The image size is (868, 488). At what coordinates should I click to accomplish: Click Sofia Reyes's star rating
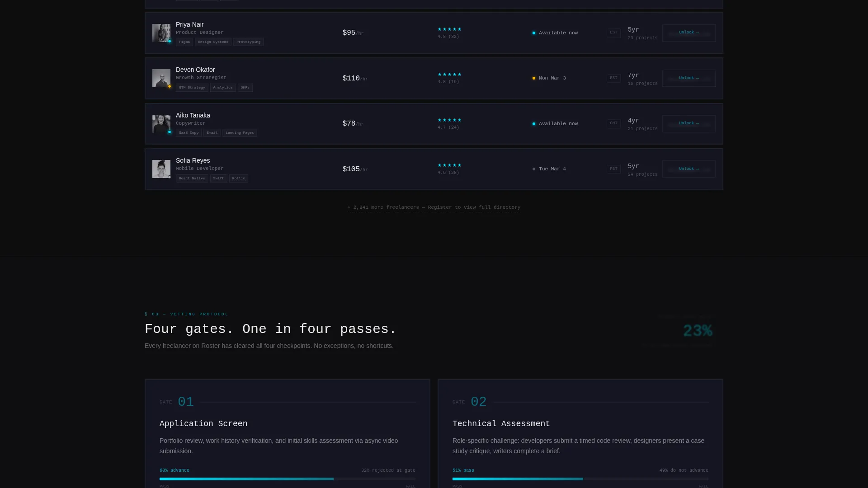(449, 165)
